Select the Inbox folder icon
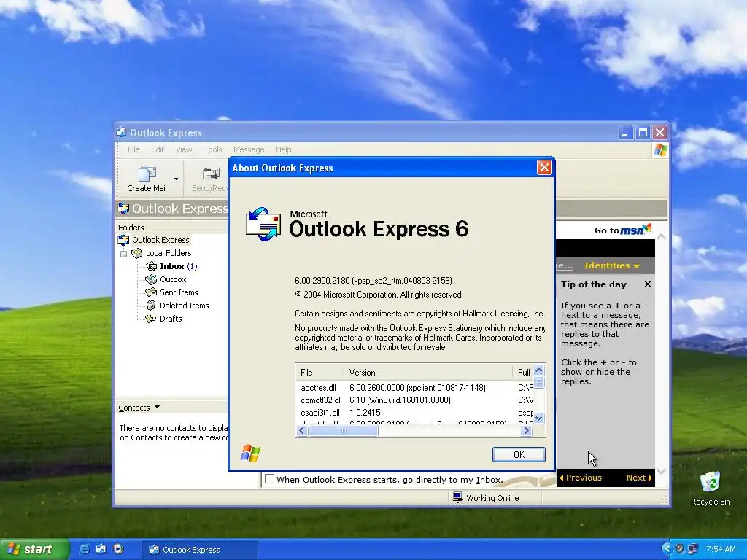Screen dimensions: 747x560 pyautogui.click(x=152, y=266)
